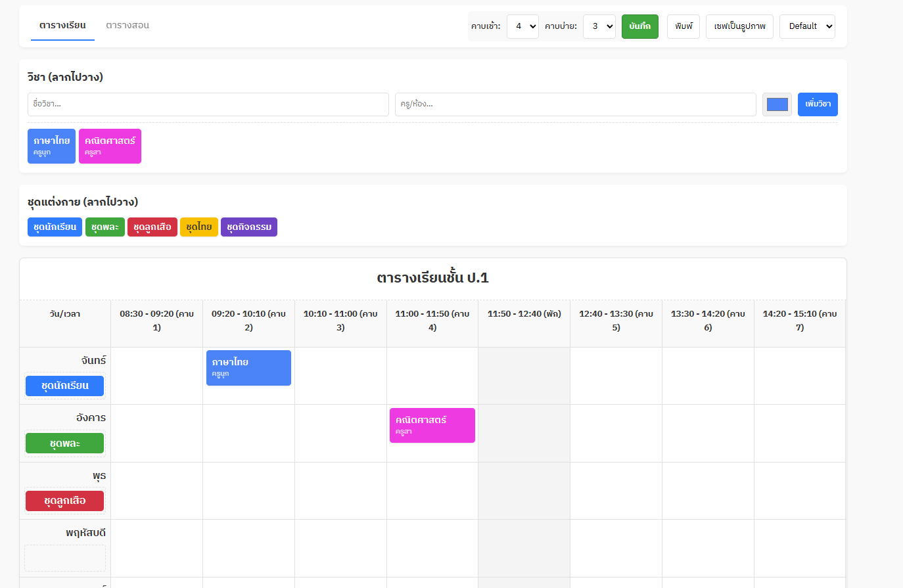Click the ชุดไทย uniform tag in the palette
This screenshot has height=588, width=903.
[x=198, y=227]
